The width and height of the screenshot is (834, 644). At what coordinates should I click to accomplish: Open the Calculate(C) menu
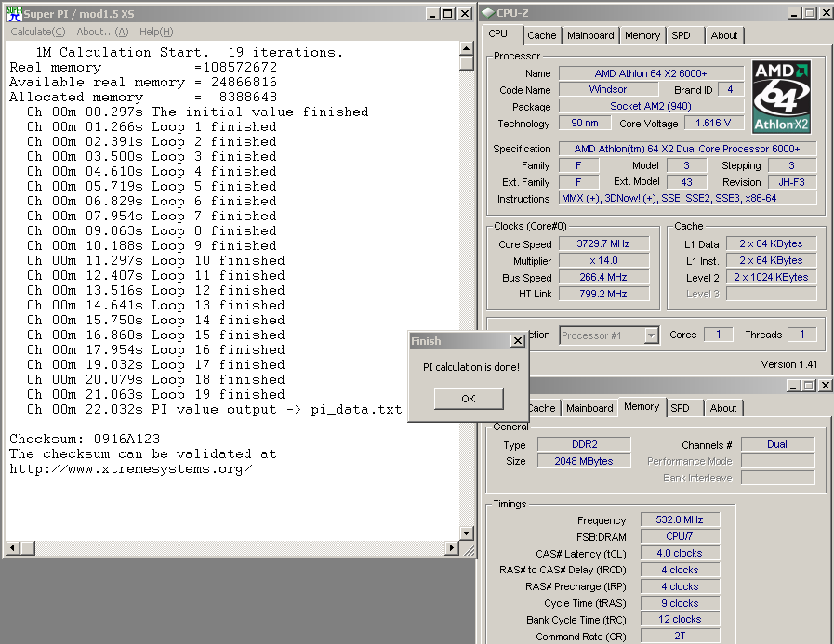click(38, 32)
